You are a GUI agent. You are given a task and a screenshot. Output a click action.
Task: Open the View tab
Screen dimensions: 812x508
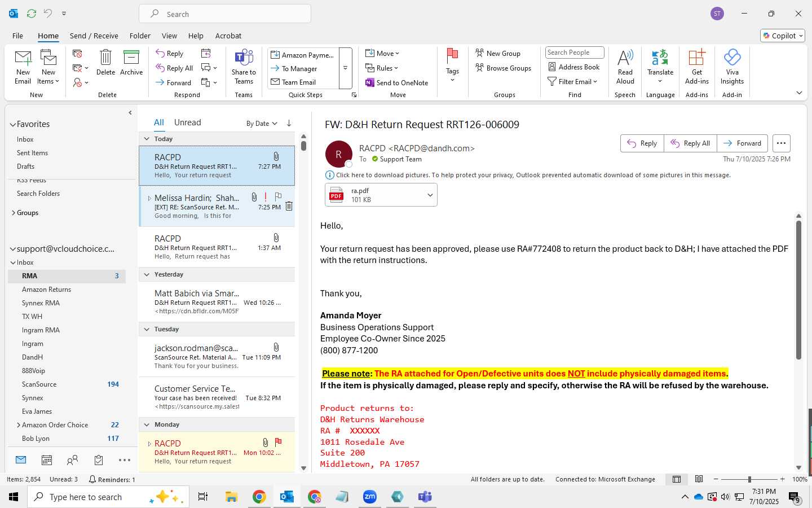169,36
